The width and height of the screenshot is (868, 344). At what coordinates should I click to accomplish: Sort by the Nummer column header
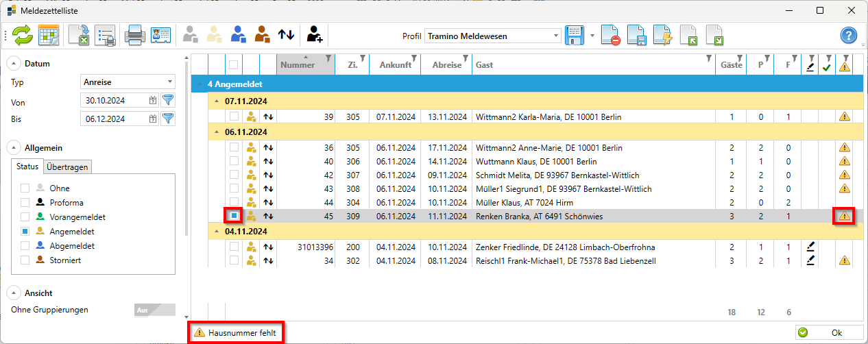(306, 64)
